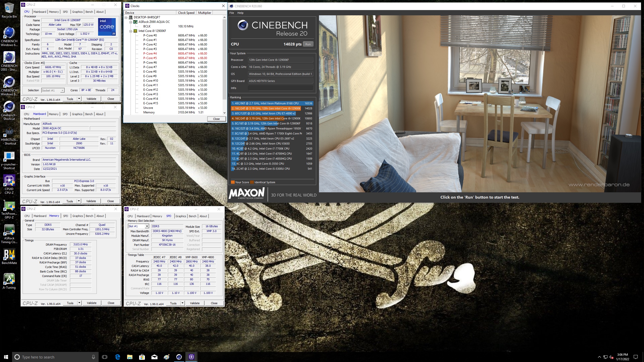The image size is (644, 362).
Task: Open the CINEBENCH 2003 shortcut icon
Action: click(9, 61)
